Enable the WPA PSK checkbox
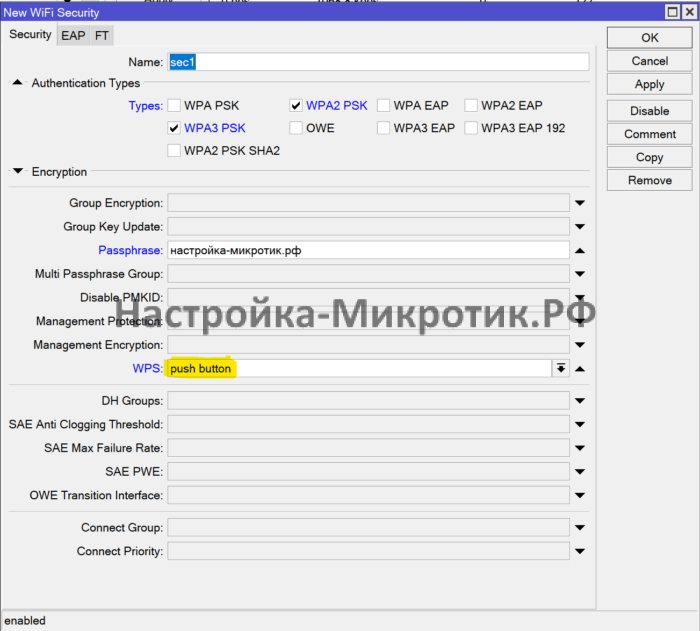The height and width of the screenshot is (631, 700). tap(174, 105)
